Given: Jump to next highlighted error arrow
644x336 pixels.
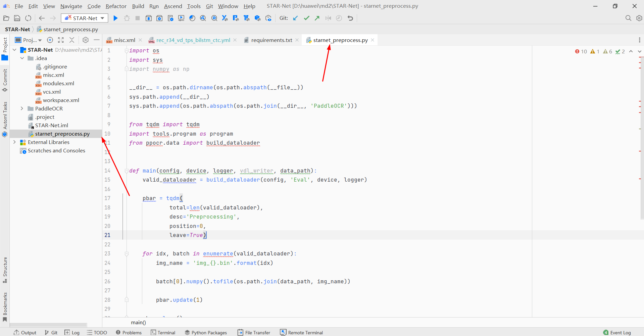Looking at the screenshot, I should (x=640, y=51).
